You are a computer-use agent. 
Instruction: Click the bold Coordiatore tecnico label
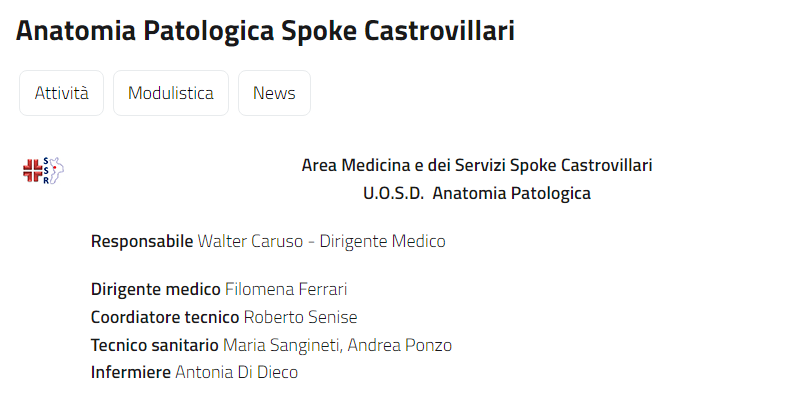[x=165, y=317]
